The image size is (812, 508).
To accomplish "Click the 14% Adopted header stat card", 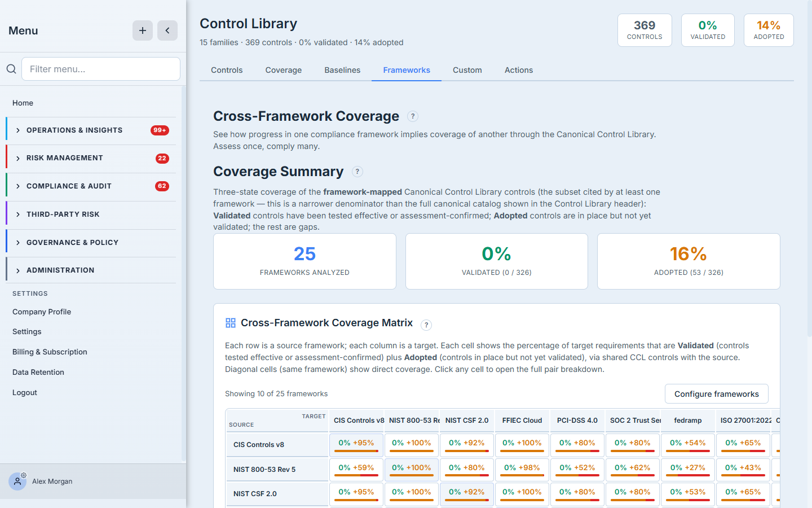I will pyautogui.click(x=769, y=30).
